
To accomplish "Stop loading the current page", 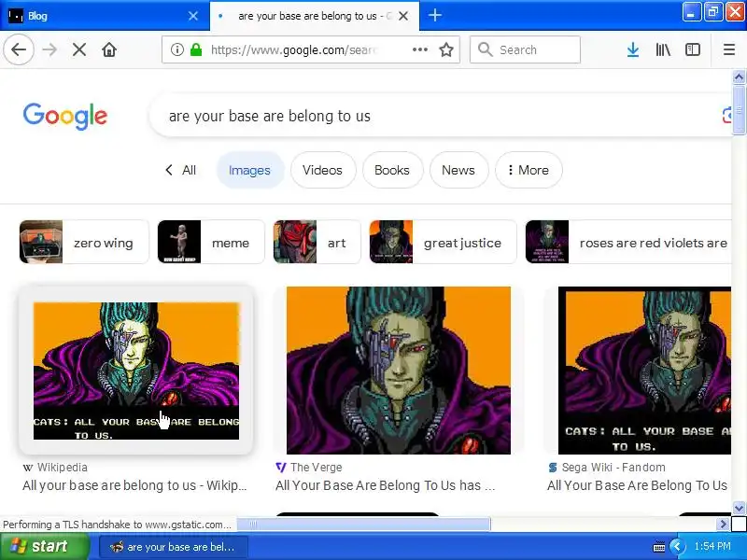I will (x=79, y=49).
